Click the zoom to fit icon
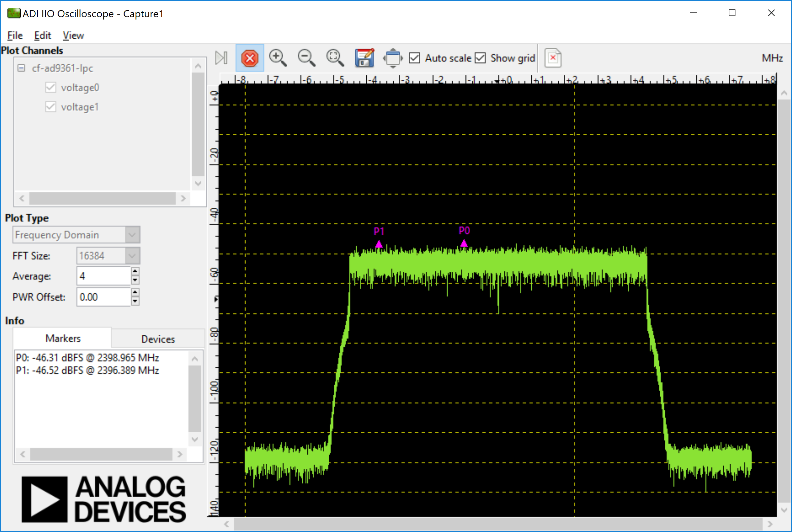 click(335, 58)
